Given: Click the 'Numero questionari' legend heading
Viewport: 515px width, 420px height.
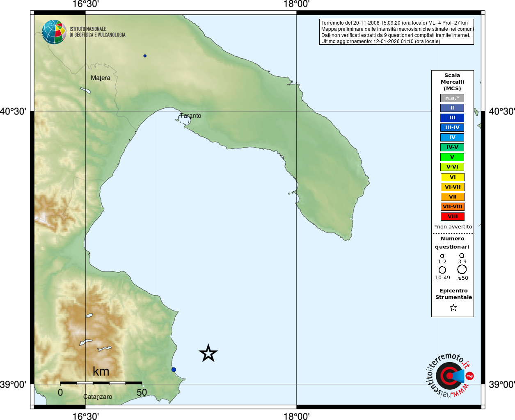Looking at the screenshot, I should pos(452,243).
